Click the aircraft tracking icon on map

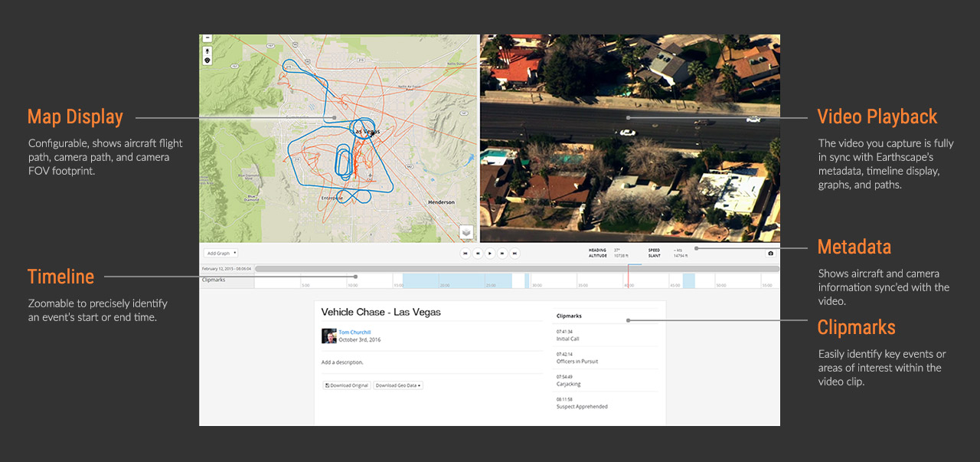pos(207,51)
